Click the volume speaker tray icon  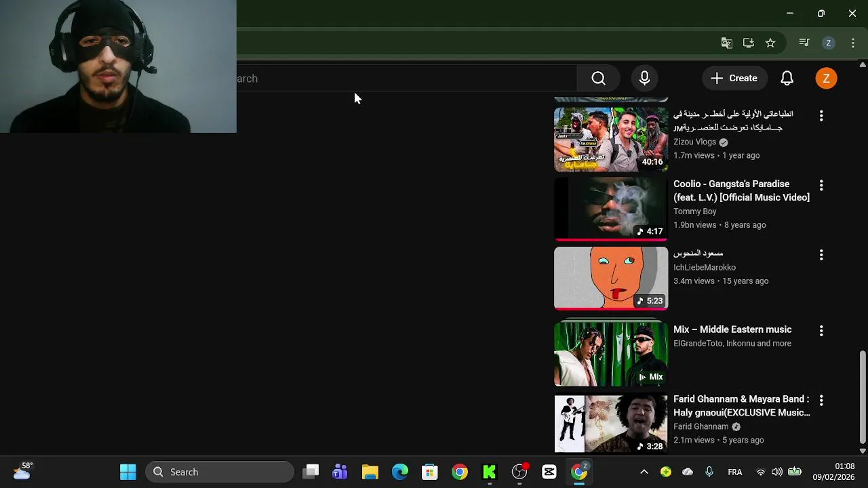coord(777,472)
